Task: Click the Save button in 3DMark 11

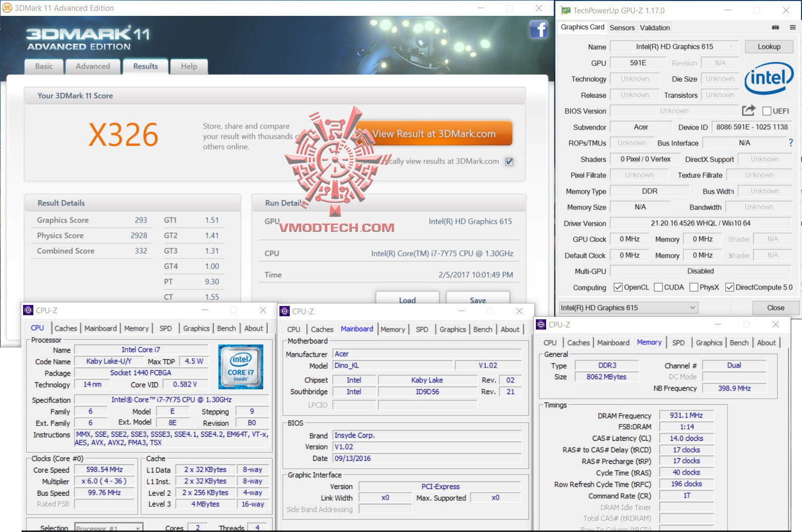Action: [478, 299]
